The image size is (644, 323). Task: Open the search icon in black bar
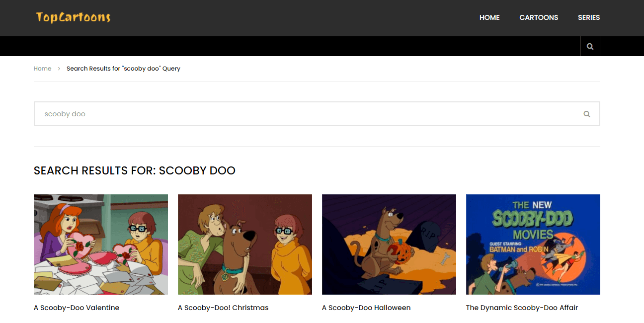pos(590,46)
